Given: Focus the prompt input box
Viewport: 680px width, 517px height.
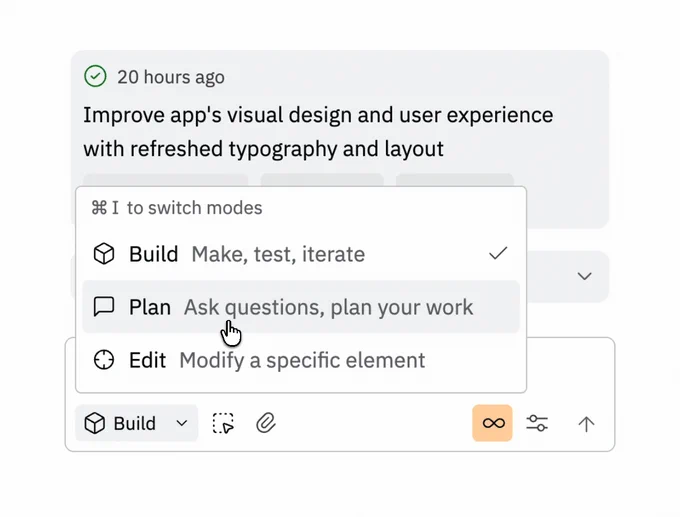Looking at the screenshot, I should (570, 370).
